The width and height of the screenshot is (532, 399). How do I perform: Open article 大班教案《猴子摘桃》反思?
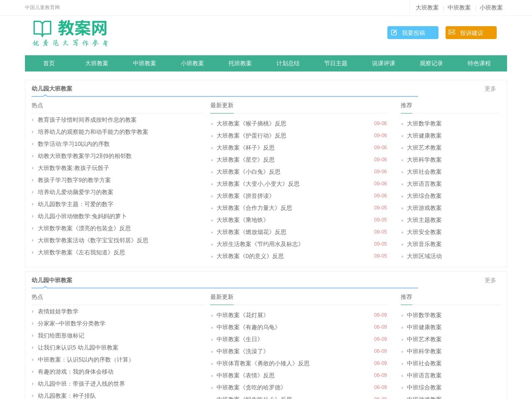tap(251, 123)
